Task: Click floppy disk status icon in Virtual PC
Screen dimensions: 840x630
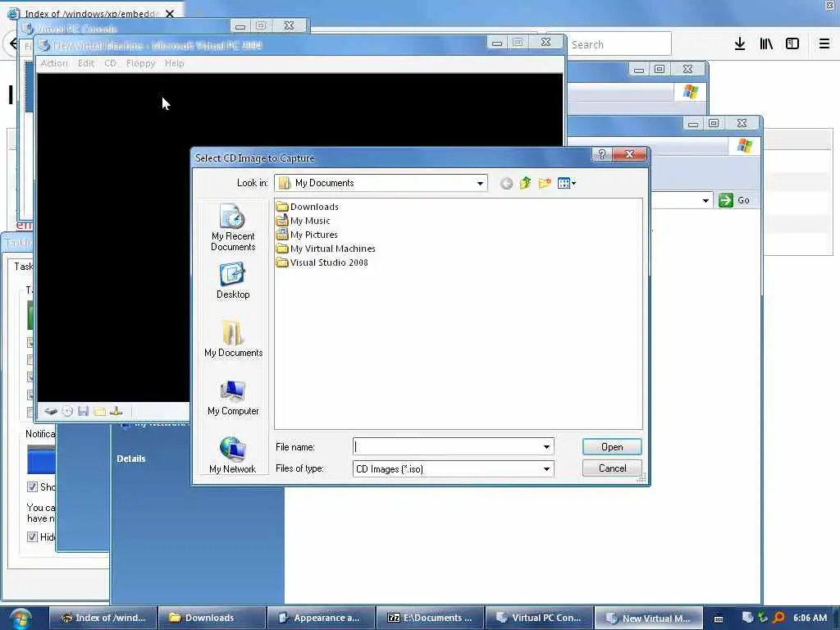Action: point(83,412)
